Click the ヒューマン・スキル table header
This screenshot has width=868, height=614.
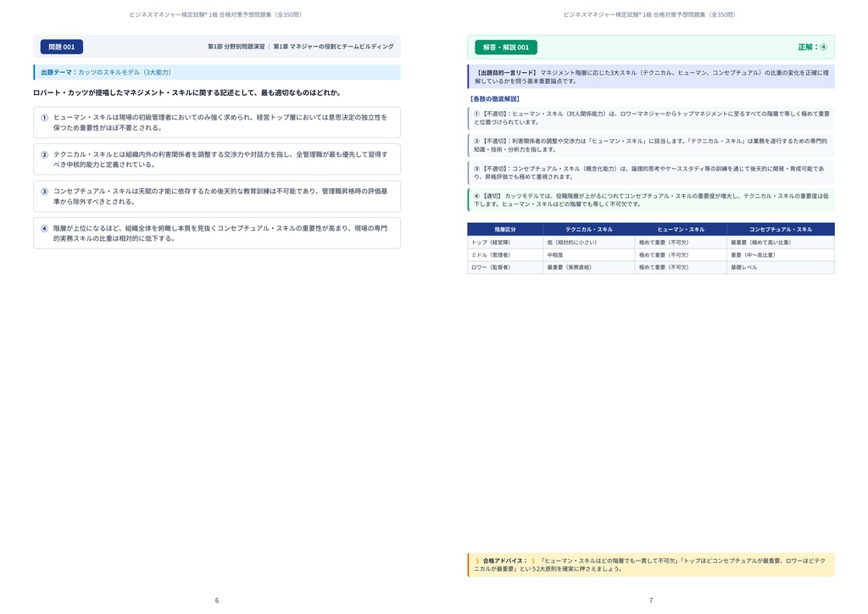[681, 229]
